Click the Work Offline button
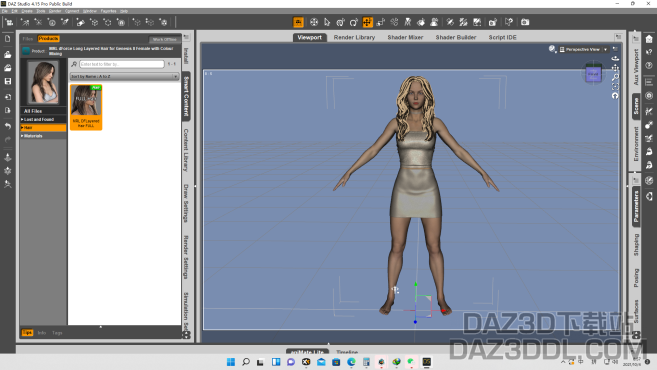This screenshot has width=657, height=370. click(x=164, y=39)
